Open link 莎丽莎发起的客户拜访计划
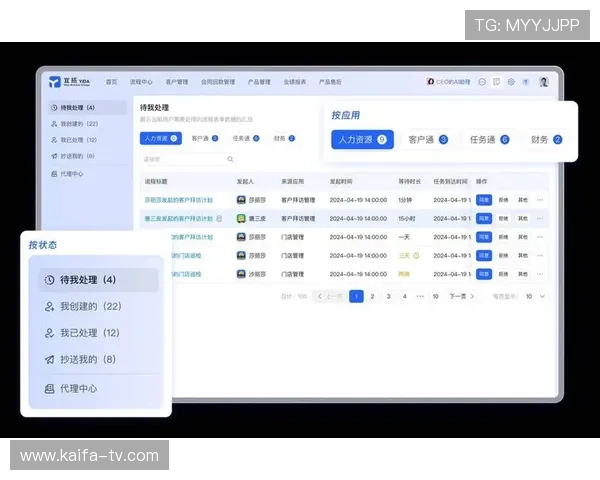Image resolution: width=600 pixels, height=480 pixels. pos(179,200)
